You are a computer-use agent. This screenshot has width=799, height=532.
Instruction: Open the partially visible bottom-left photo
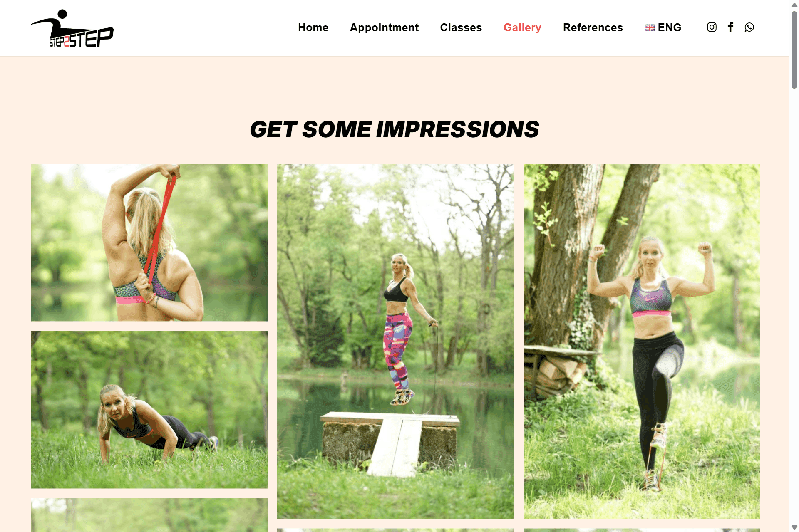150,515
